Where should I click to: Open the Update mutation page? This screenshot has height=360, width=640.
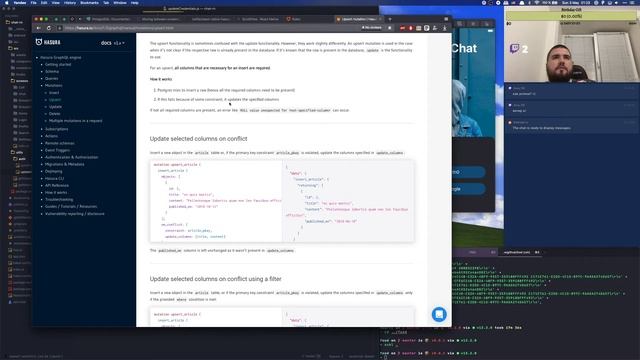point(55,107)
